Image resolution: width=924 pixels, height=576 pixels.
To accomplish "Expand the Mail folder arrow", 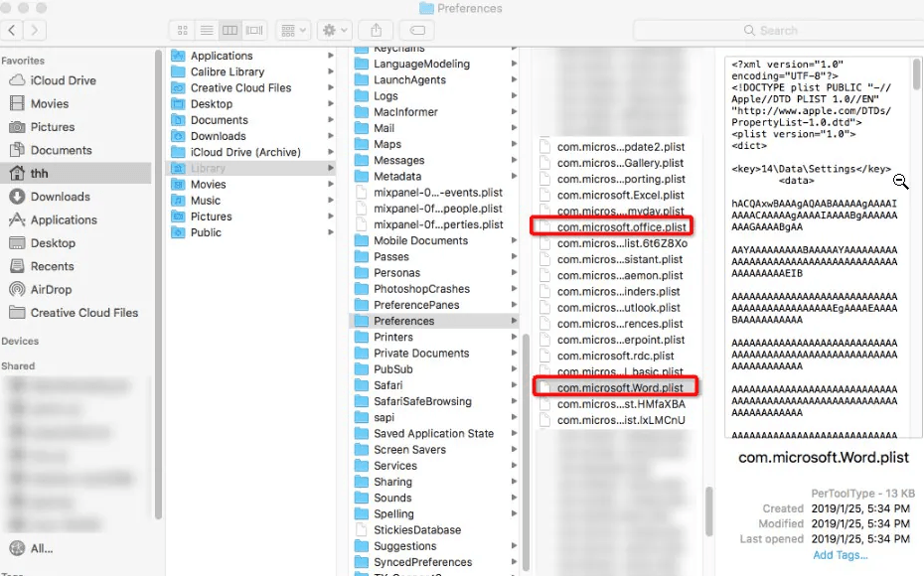I will 514,128.
